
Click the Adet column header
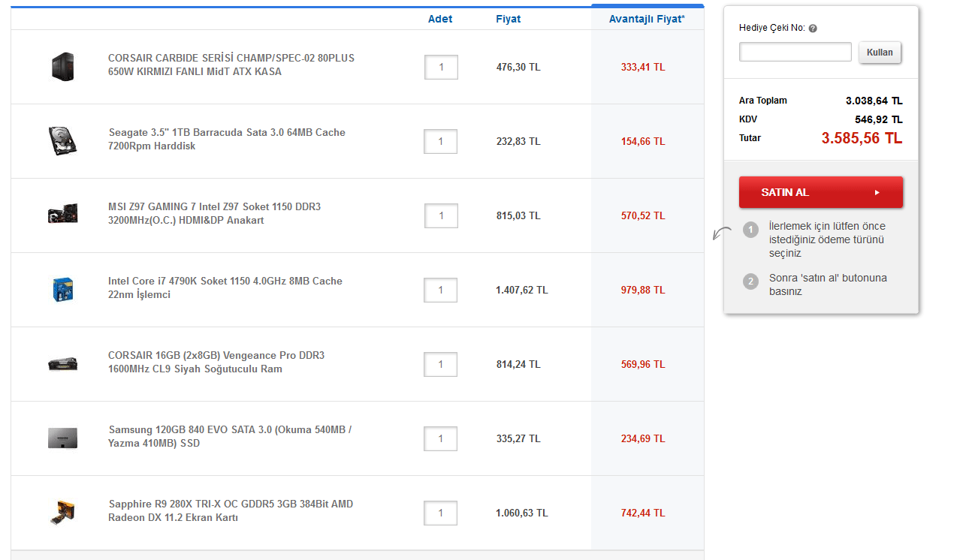point(440,19)
